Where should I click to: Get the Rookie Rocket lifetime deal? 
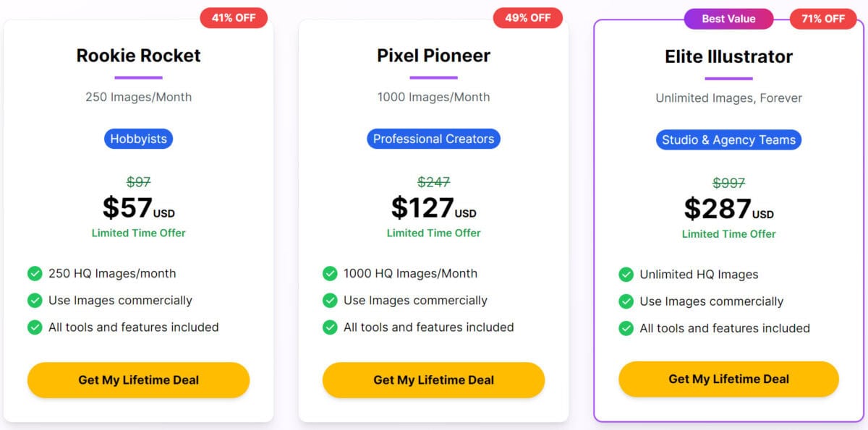point(139,380)
